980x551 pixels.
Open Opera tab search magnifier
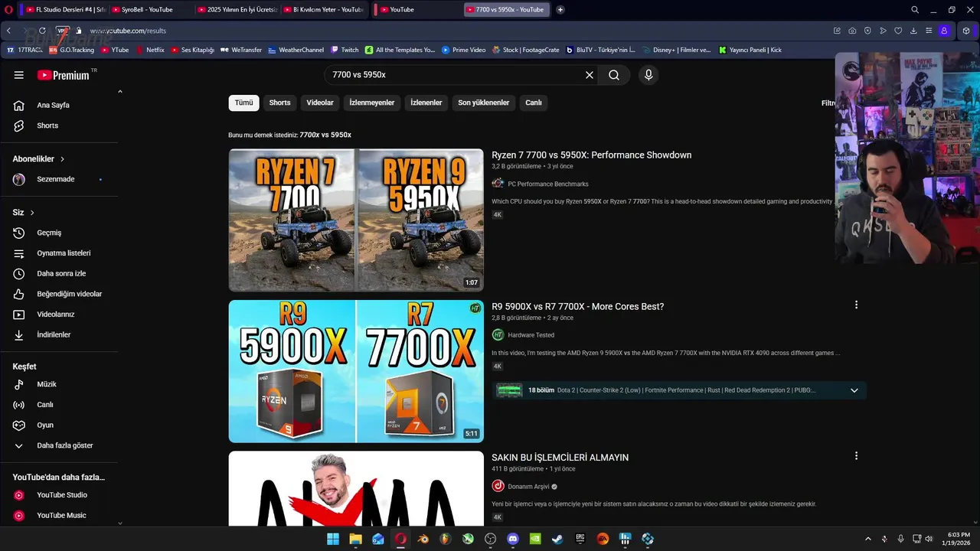[915, 9]
